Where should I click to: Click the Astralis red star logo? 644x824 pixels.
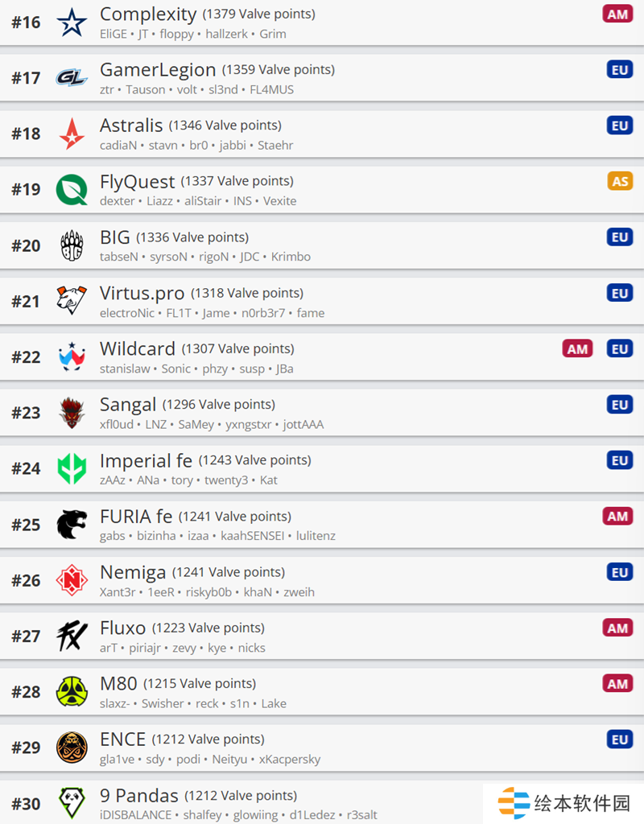tap(72, 134)
